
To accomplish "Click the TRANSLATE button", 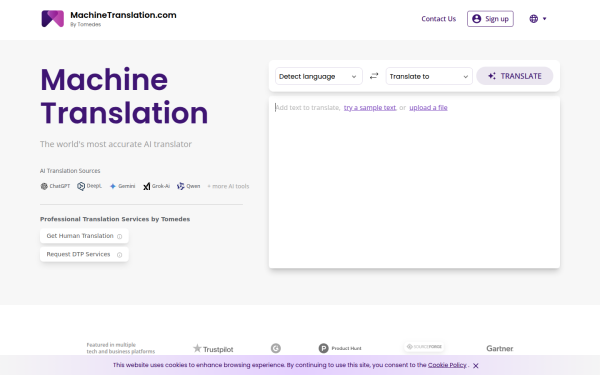I will [515, 76].
